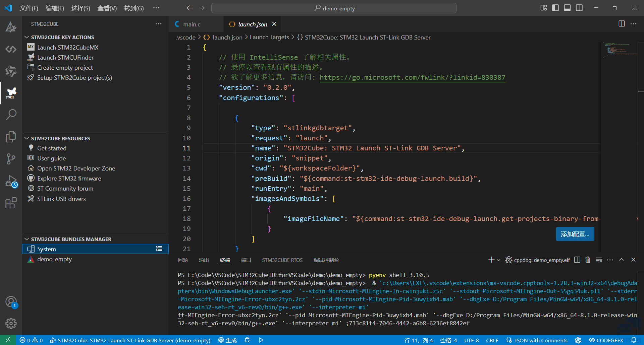Open the Extensions view

(x=11, y=203)
